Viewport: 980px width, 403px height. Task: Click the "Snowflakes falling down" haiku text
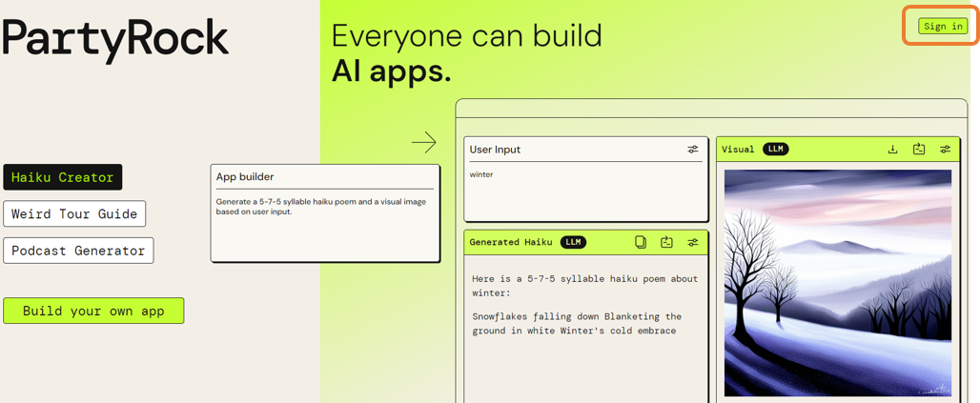(x=577, y=324)
